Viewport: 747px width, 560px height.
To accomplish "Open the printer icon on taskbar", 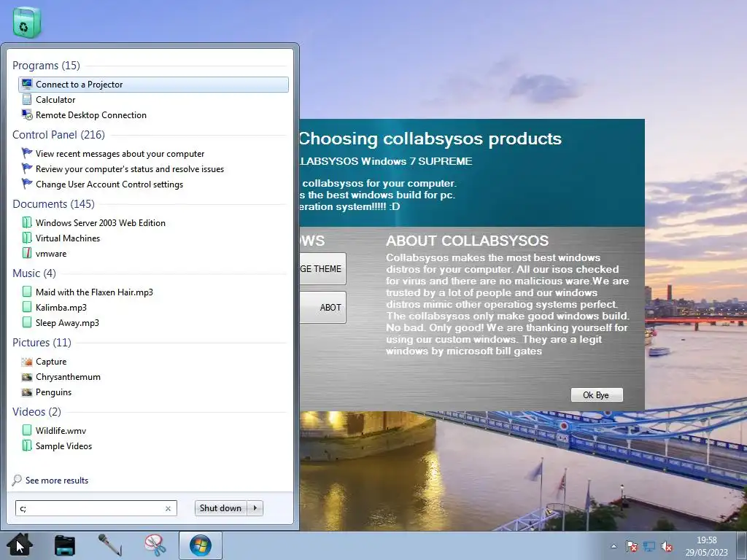I will click(x=64, y=545).
